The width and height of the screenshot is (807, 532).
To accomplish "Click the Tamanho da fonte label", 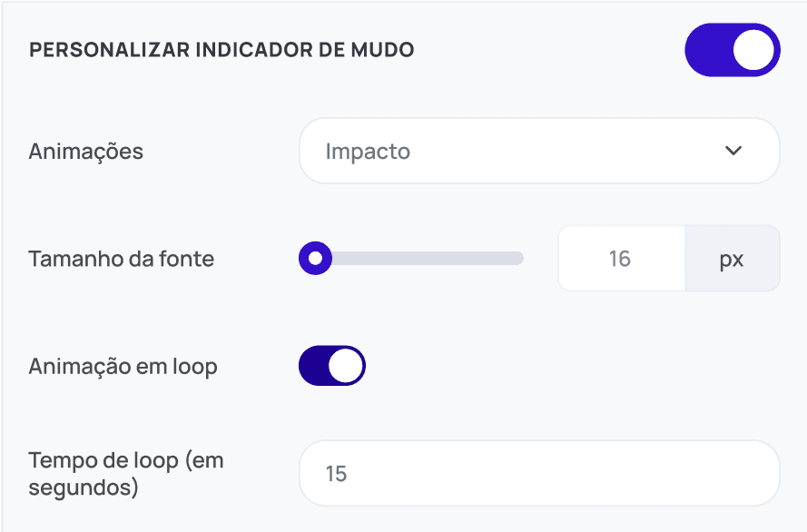I will click(x=122, y=259).
